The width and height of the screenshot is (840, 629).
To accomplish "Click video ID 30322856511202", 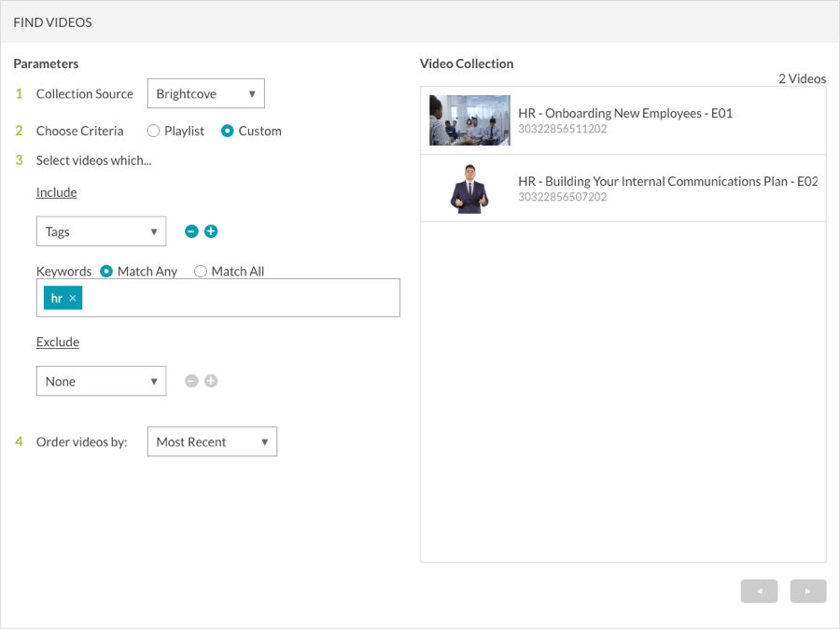I will [x=563, y=129].
